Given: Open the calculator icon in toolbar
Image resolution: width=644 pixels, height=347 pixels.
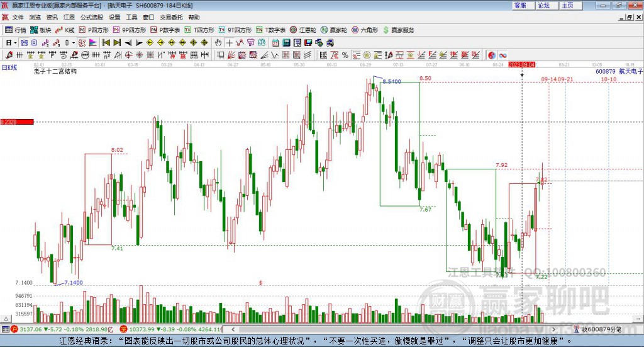Looking at the screenshot, I should coord(286,43).
